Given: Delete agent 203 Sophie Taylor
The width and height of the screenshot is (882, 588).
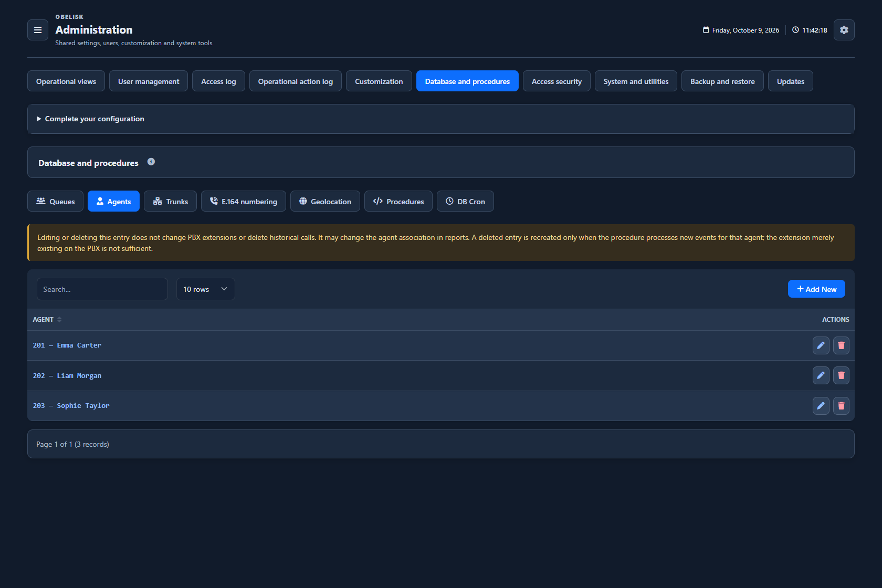Looking at the screenshot, I should coord(841,406).
